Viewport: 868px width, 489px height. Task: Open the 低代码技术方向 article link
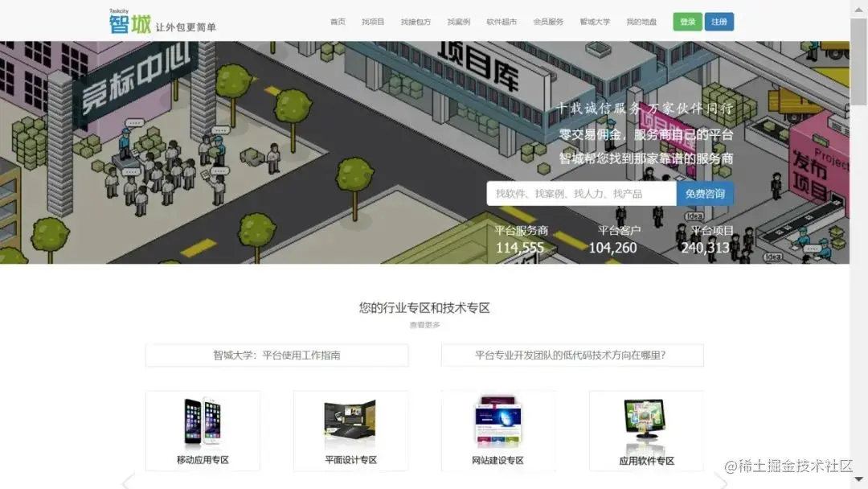(x=572, y=355)
